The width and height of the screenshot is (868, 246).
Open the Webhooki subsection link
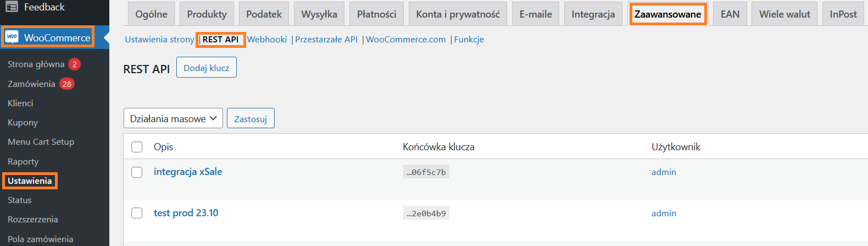[267, 40]
